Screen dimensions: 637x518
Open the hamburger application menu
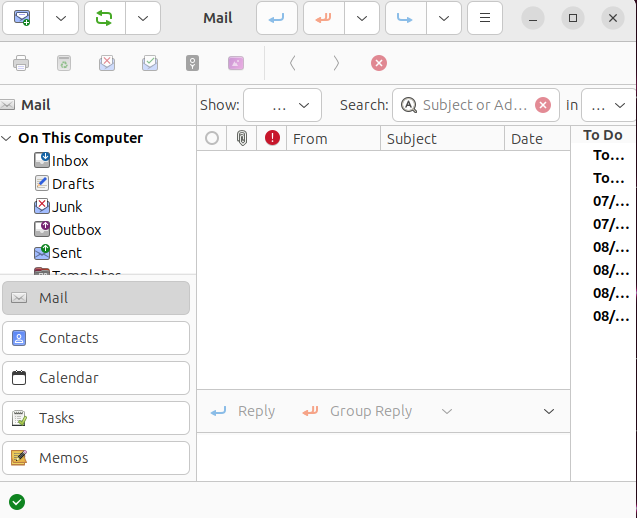[485, 18]
